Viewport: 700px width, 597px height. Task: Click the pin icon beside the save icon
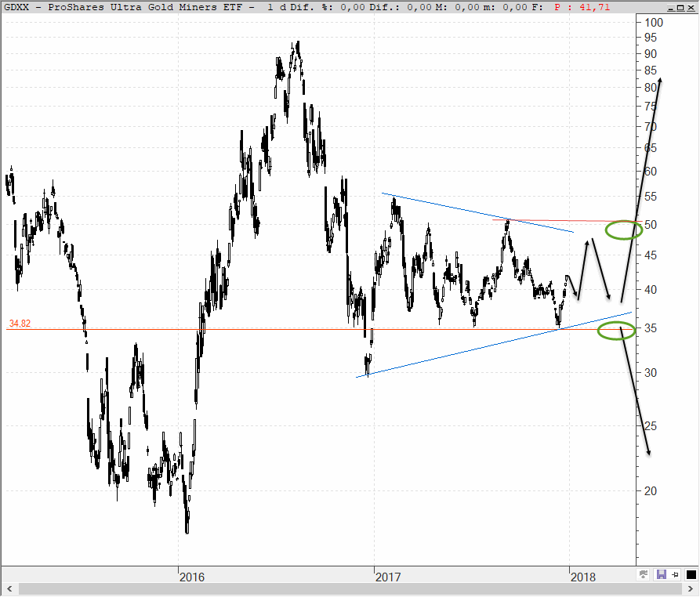(x=675, y=575)
